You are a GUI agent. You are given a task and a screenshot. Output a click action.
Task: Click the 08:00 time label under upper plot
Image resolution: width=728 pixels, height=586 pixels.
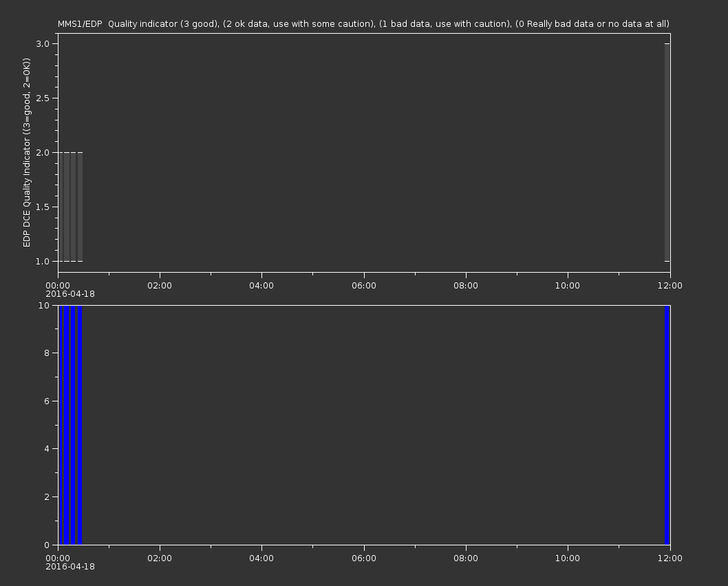[x=466, y=285]
